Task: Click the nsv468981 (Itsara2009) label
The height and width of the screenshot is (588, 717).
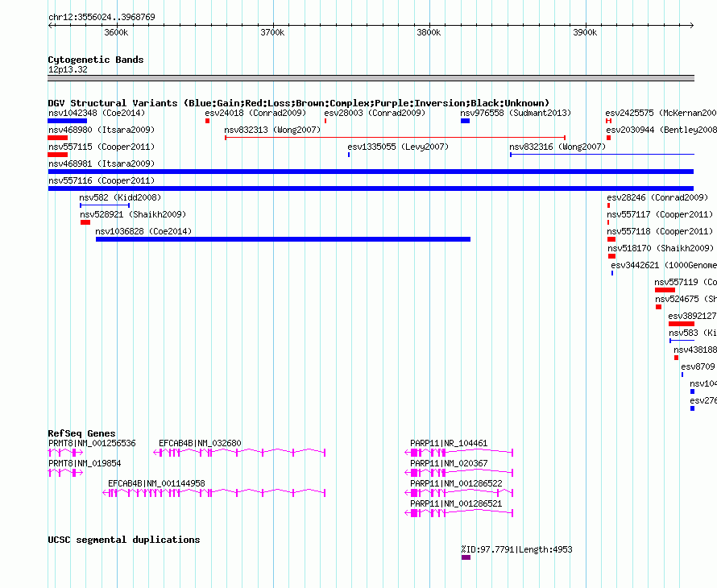Action: 102,164
